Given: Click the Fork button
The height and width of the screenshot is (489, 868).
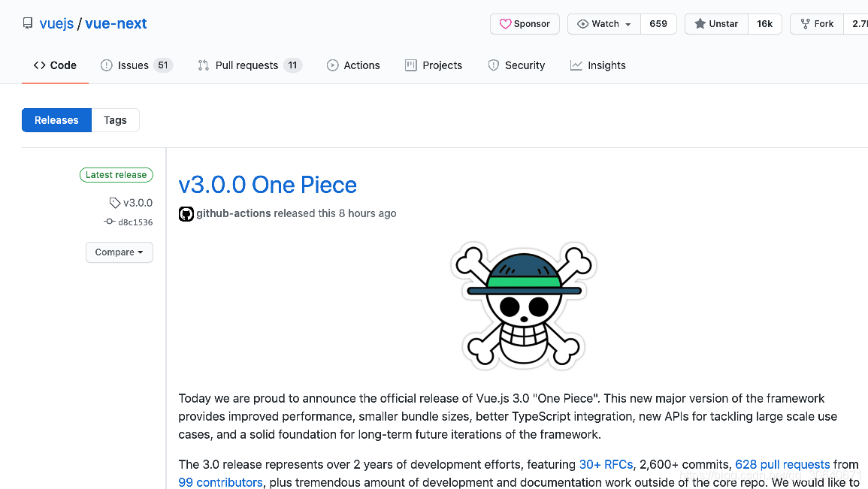Looking at the screenshot, I should coord(816,24).
